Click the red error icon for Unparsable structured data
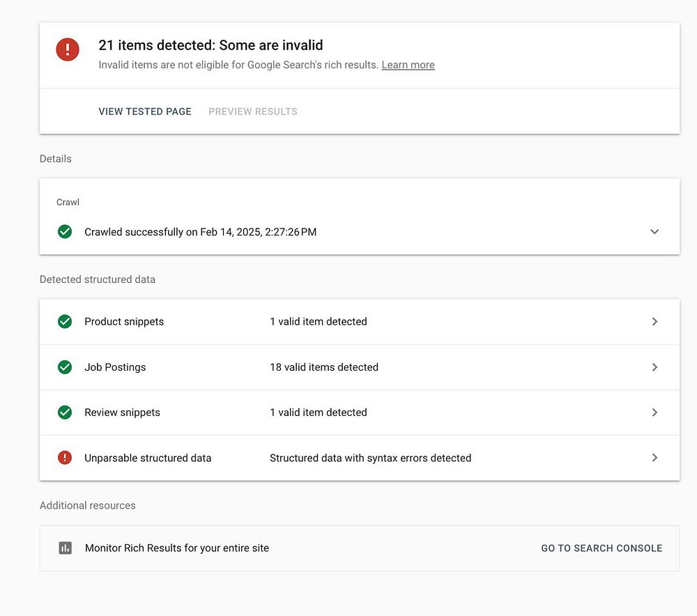This screenshot has width=697, height=616. (65, 458)
